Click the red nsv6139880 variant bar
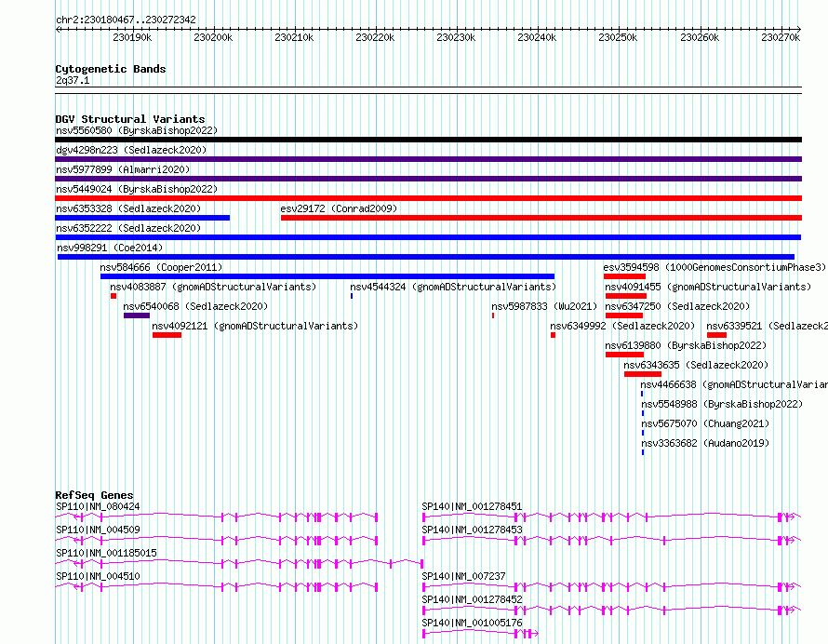 [624, 355]
